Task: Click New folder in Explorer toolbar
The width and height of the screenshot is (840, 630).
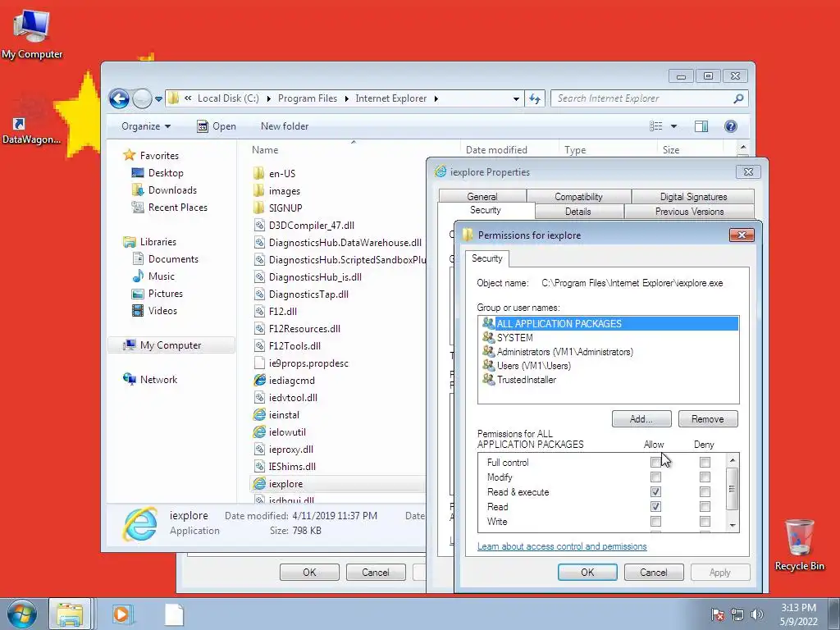Action: (285, 126)
